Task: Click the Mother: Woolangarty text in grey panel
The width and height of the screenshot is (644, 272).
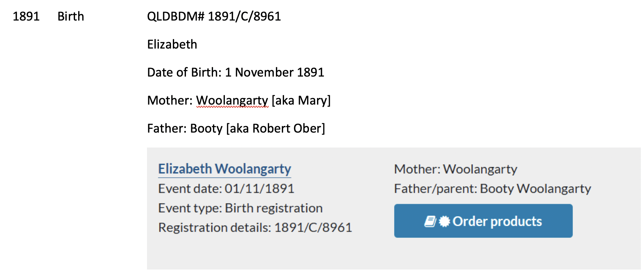Action: point(456,170)
